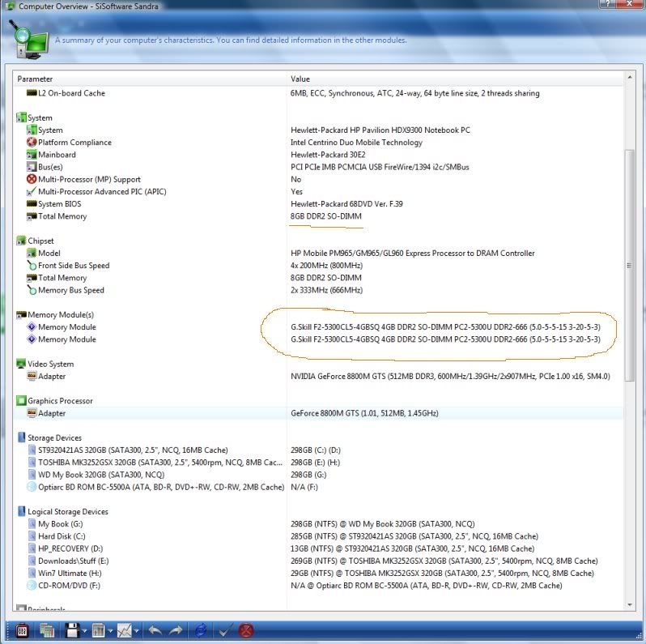The image size is (646, 644).
Task: Click the Bus(es) row icon
Action: tap(32, 167)
